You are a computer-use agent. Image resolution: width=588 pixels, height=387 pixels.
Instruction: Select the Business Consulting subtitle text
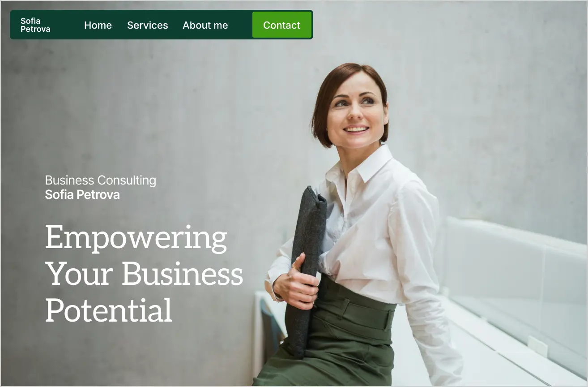coord(101,181)
